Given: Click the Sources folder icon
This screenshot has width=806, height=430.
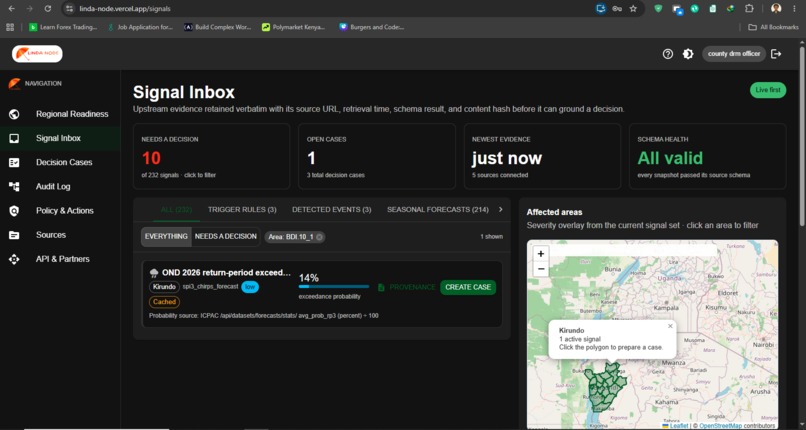Looking at the screenshot, I should tap(14, 235).
